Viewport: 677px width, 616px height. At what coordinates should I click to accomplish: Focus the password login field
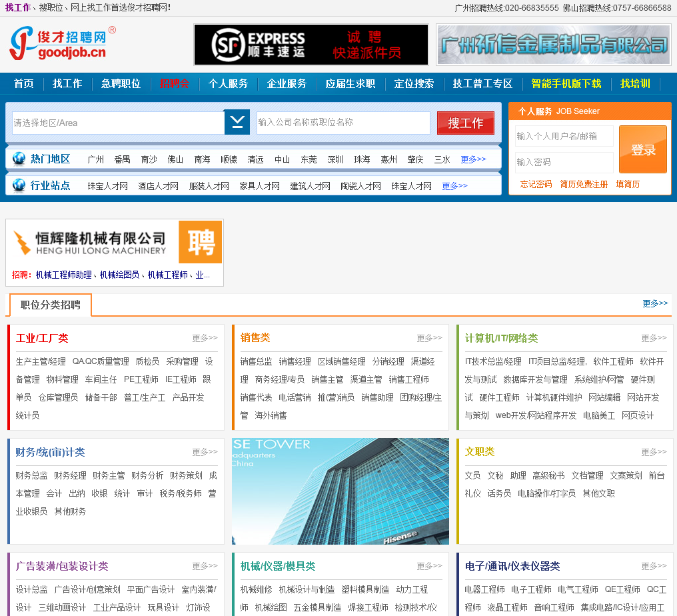coord(564,162)
